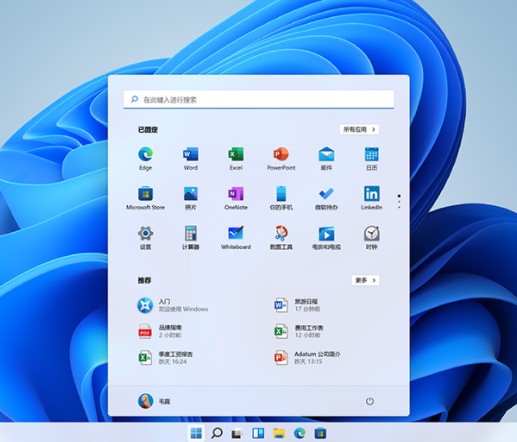
Task: Open the LinkedIn pinned app
Action: (371, 198)
